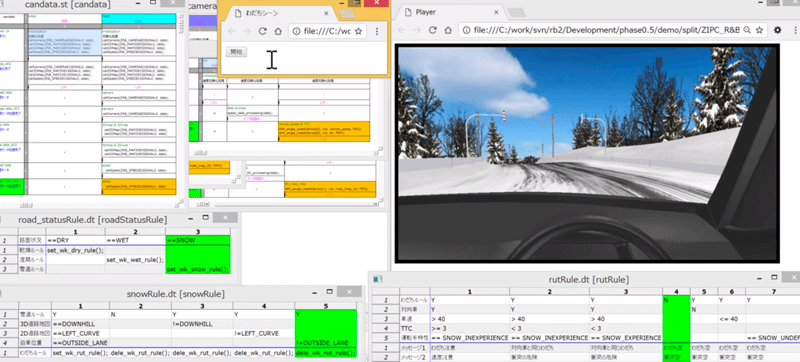
Task: Click gear extension icon in Player browser
Action: [778, 30]
